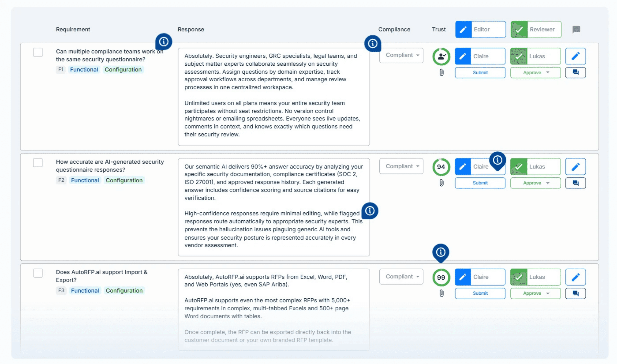Tick the checkbox for the Import & Export requirement

[x=38, y=273]
